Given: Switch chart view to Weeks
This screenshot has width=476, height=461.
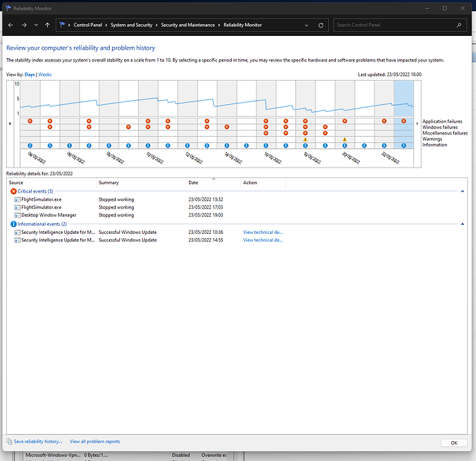Looking at the screenshot, I should pos(45,74).
